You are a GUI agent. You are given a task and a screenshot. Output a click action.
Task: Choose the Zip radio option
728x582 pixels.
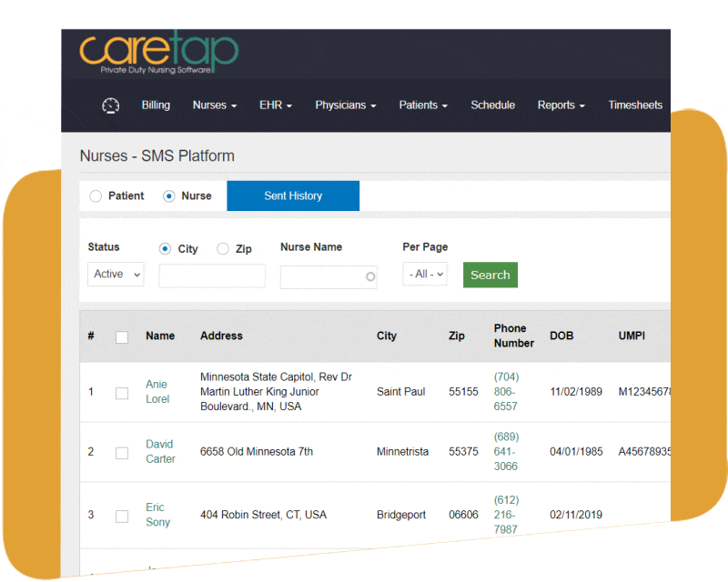coord(223,248)
